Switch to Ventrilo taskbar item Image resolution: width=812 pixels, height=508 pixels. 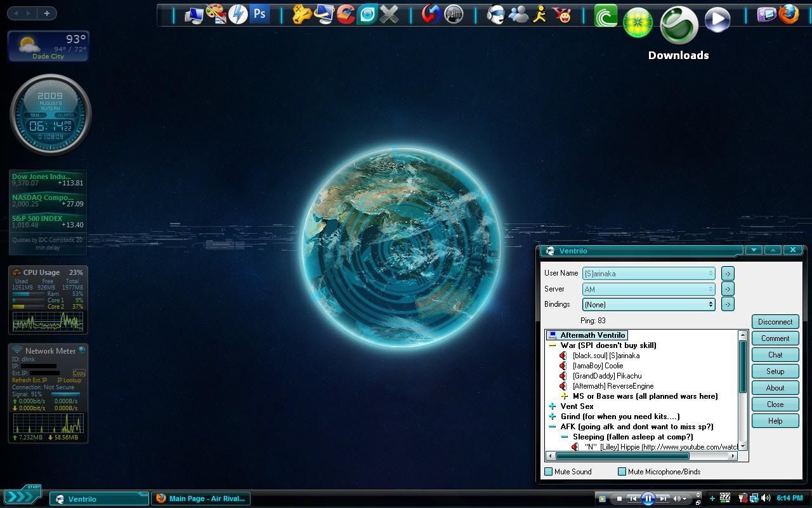click(x=99, y=498)
